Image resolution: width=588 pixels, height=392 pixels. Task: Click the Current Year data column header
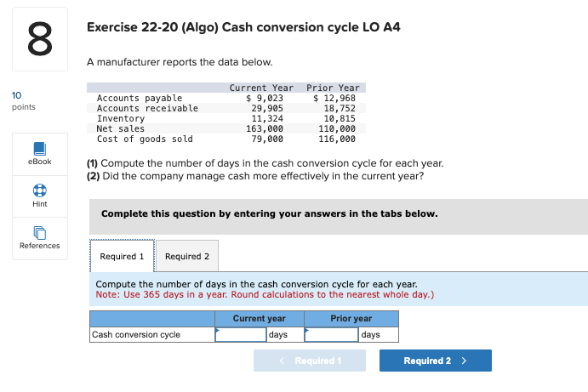click(261, 88)
